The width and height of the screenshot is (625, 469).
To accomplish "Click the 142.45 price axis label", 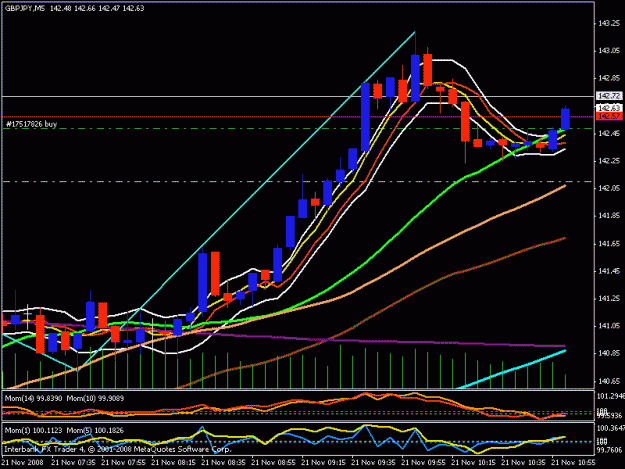I will (x=609, y=133).
